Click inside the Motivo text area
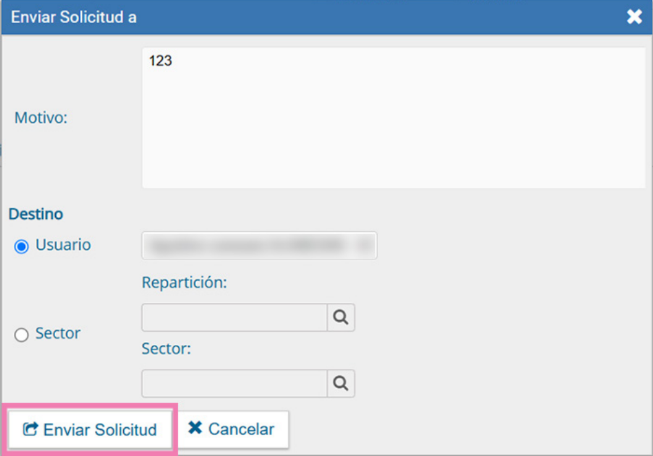 pyautogui.click(x=393, y=125)
